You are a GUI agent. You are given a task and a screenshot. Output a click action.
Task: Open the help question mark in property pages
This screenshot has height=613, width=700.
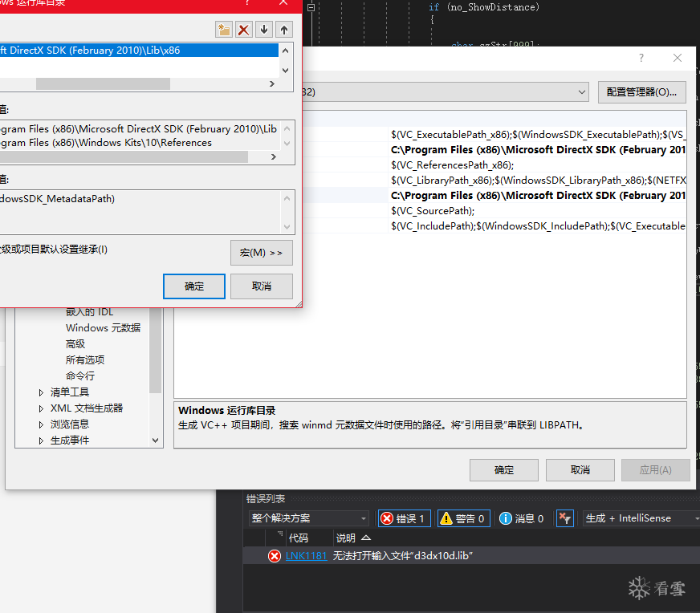(641, 58)
